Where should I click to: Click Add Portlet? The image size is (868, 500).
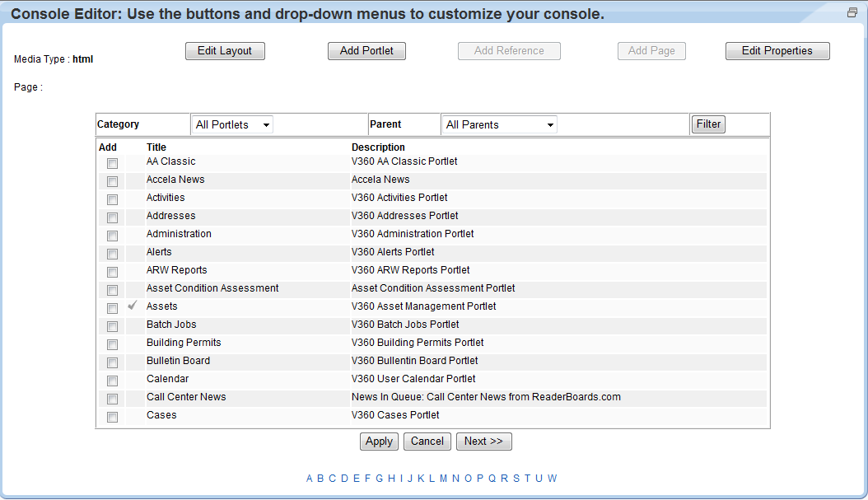tap(366, 50)
